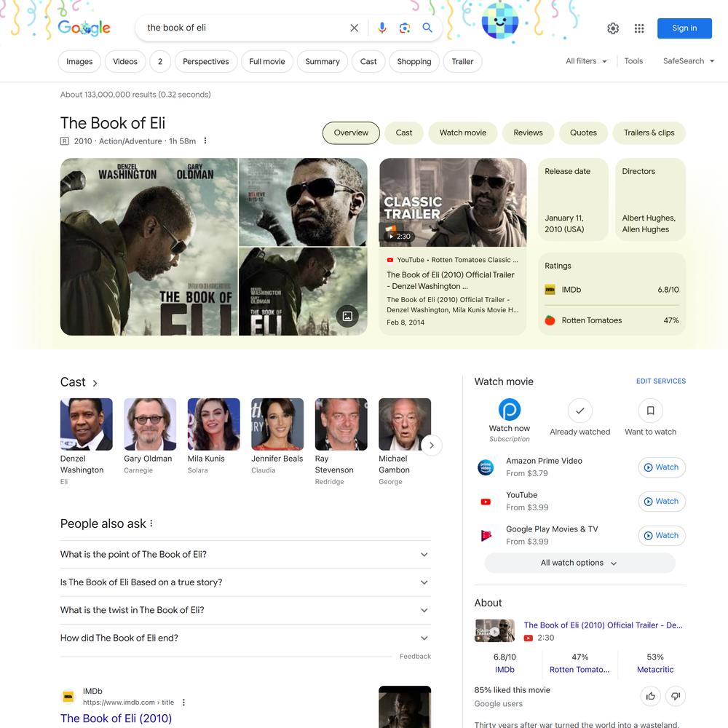Click the disco ball doodle
This screenshot has width=728, height=728.
pyautogui.click(x=499, y=20)
